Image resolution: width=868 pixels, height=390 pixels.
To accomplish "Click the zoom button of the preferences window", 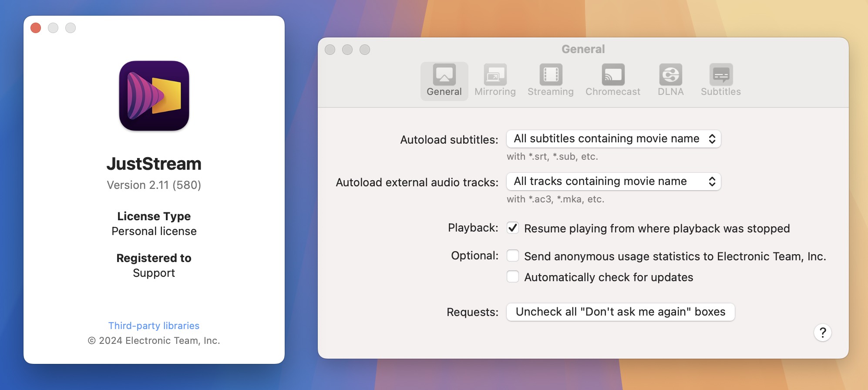I will 365,50.
